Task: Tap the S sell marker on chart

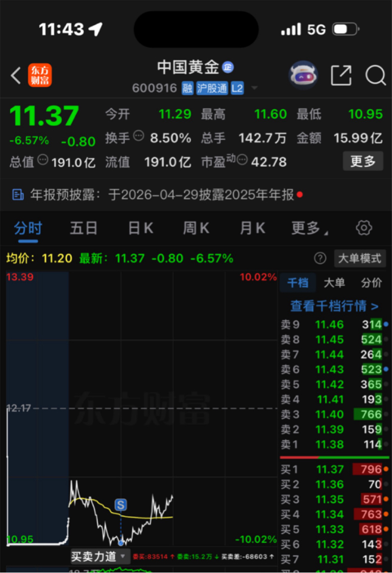Action: click(120, 505)
